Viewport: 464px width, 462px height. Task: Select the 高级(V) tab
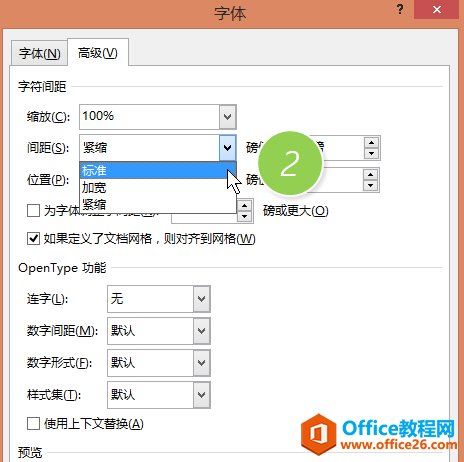(x=98, y=52)
